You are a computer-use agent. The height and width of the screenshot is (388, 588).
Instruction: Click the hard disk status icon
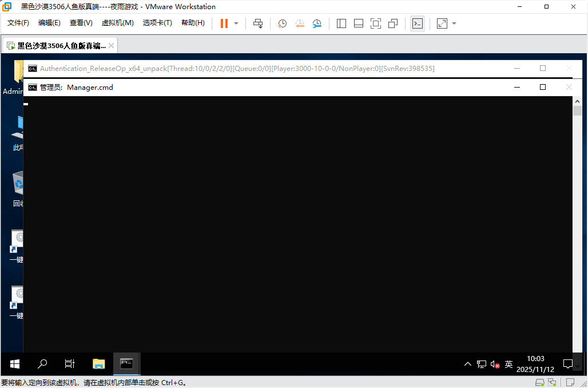coord(539,382)
